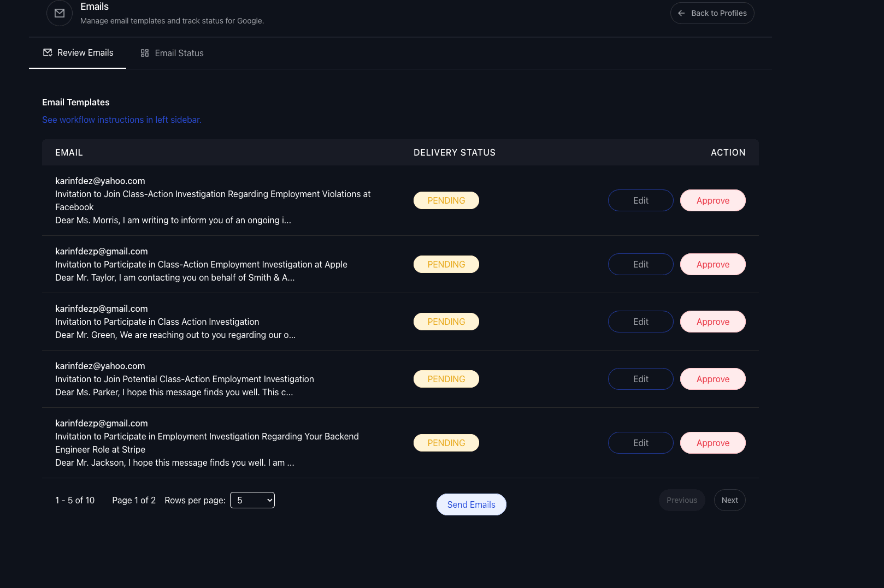
Task: Switch to the Email Status tab
Action: pos(172,53)
